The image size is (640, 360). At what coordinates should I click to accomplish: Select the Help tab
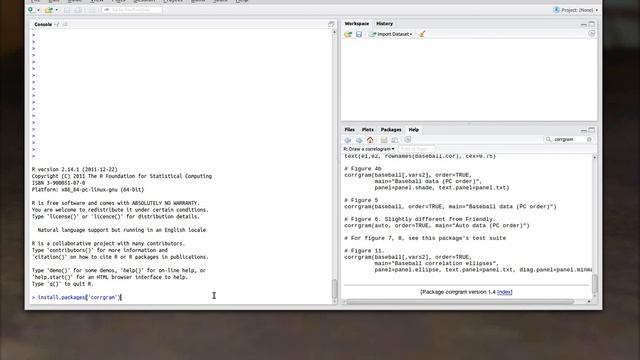click(x=413, y=129)
